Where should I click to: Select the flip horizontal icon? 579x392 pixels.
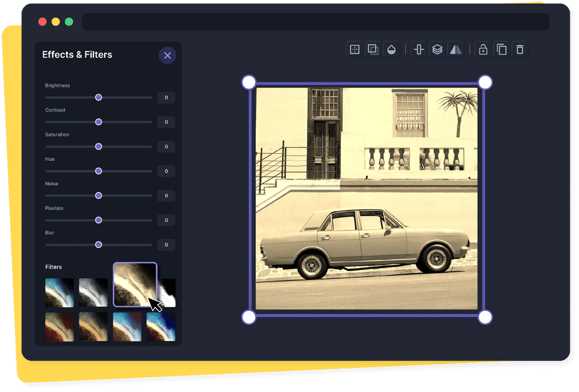click(456, 49)
